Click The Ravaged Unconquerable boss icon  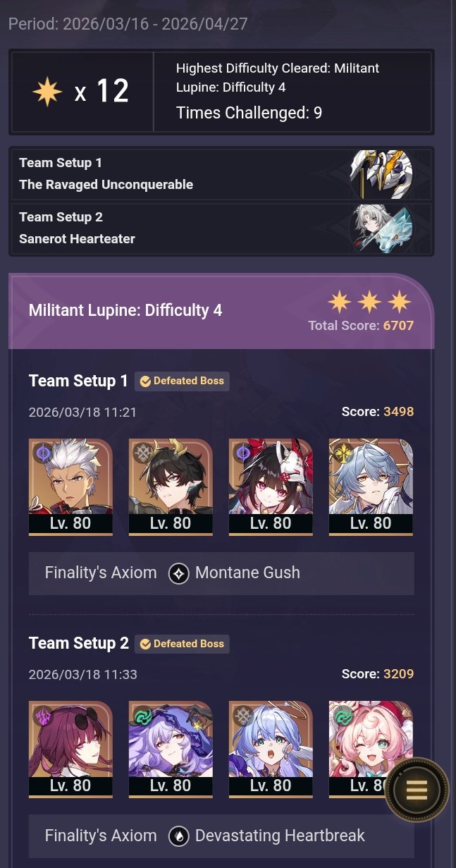click(x=381, y=173)
